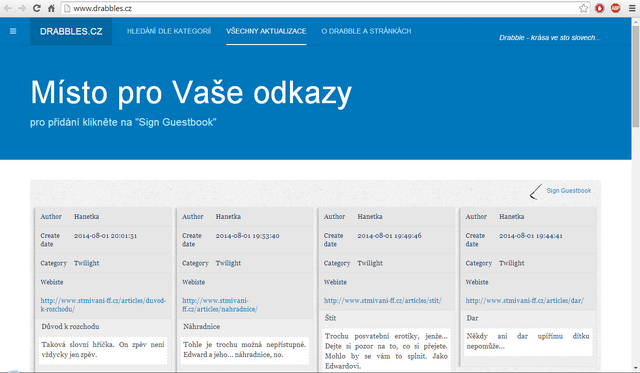Click the date 2014-08-01 20:01:51
This screenshot has width=640, height=373.
click(x=105, y=236)
